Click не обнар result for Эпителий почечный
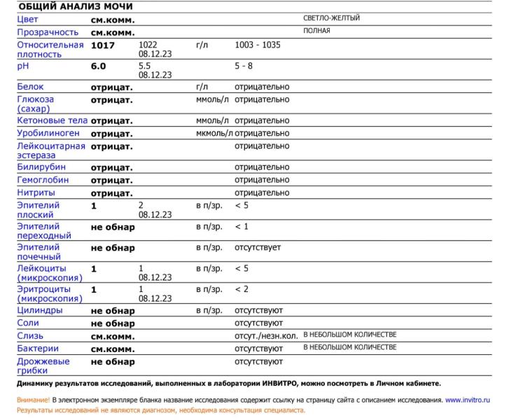Screen dimensions: 509x420 (x=113, y=248)
